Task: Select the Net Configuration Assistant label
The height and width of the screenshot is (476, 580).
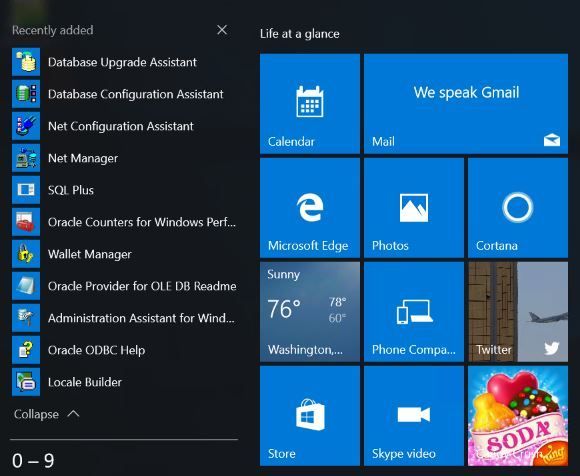Action: point(121,126)
